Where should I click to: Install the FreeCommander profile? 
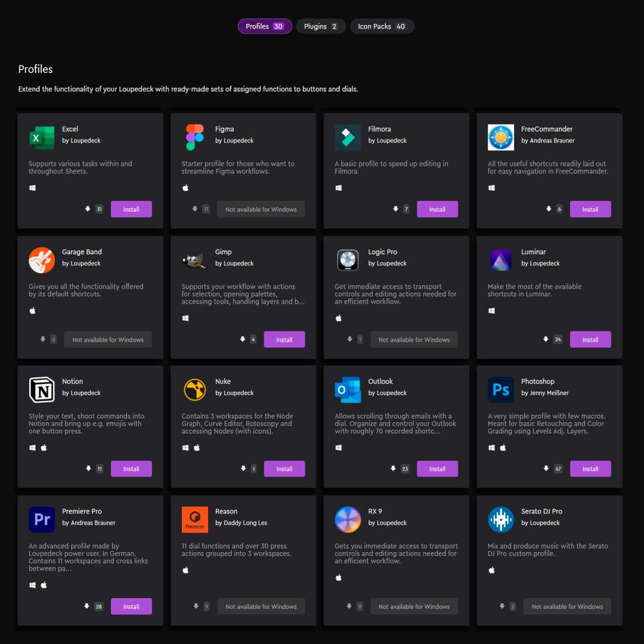pyautogui.click(x=590, y=209)
